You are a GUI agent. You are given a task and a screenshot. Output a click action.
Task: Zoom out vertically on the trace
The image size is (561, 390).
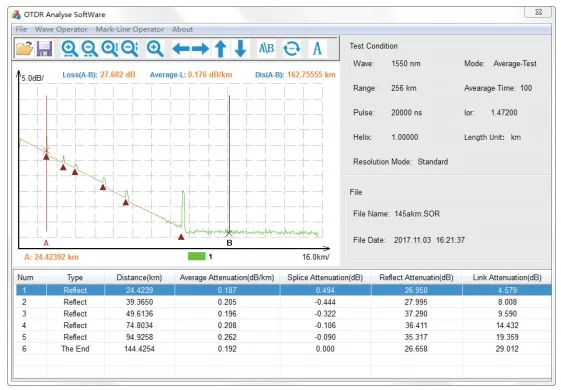[130, 49]
